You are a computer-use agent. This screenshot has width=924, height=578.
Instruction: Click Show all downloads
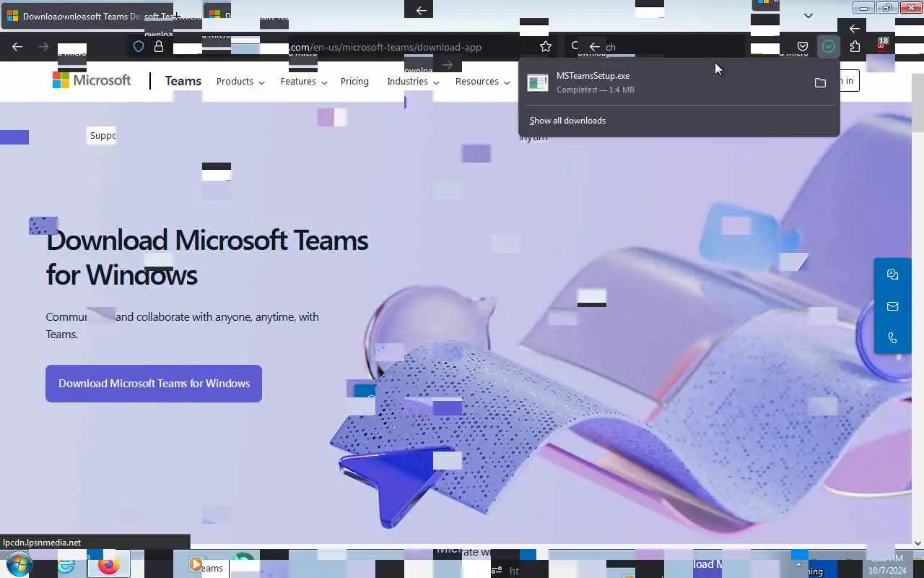tap(567, 121)
